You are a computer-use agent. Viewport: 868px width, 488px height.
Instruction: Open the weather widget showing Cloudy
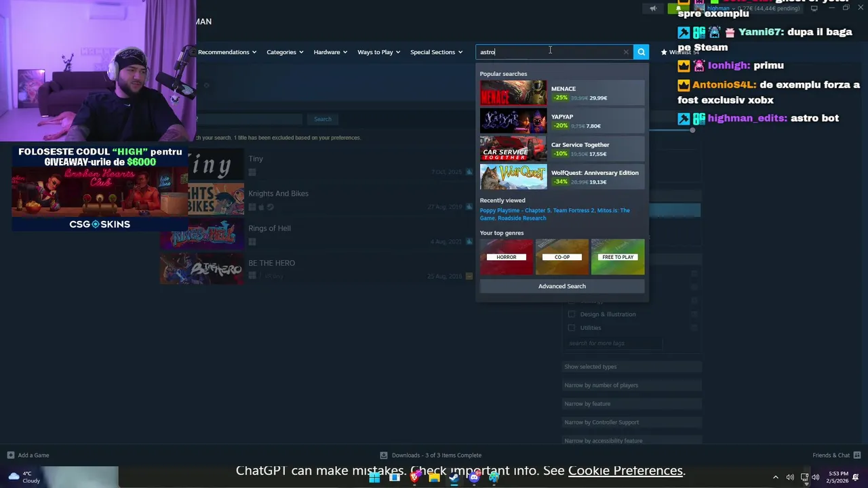click(24, 477)
